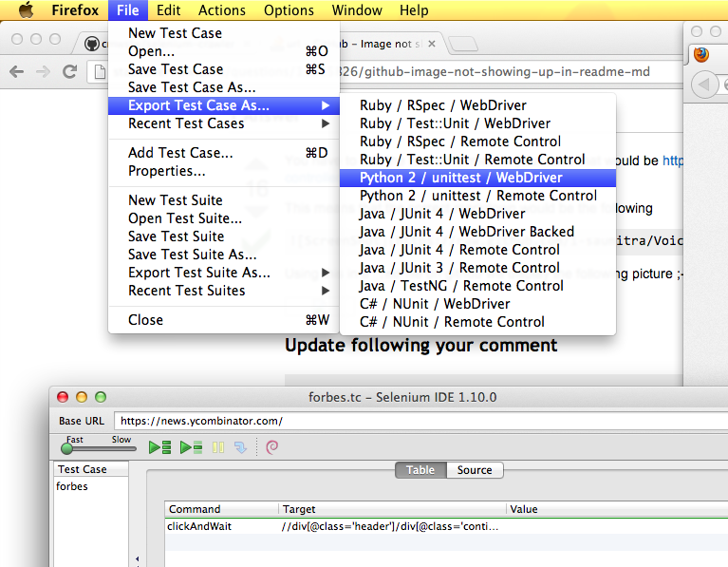
Task: Click the page icon in the address bar
Action: coord(100,72)
